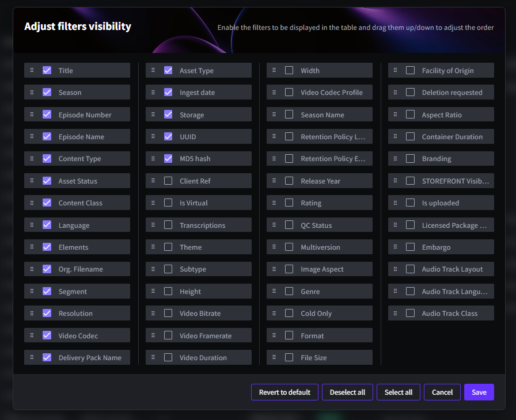Click the drag handle for Facility of Origin
Image resolution: width=516 pixels, height=420 pixels.
point(395,70)
